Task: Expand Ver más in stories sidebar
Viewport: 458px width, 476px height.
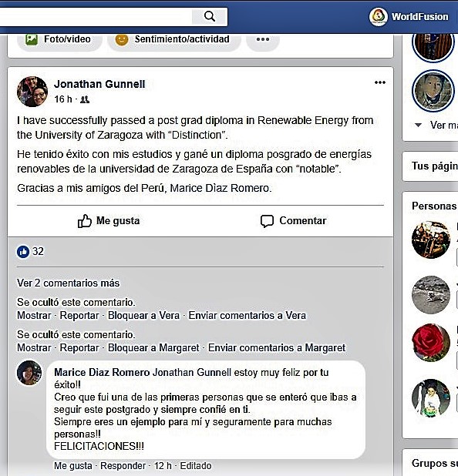Action: (x=436, y=125)
